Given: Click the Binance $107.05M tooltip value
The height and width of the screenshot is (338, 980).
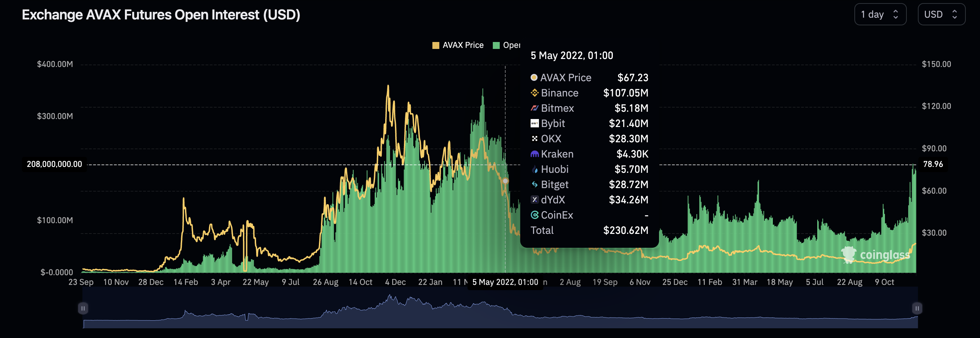Looking at the screenshot, I should click(626, 93).
